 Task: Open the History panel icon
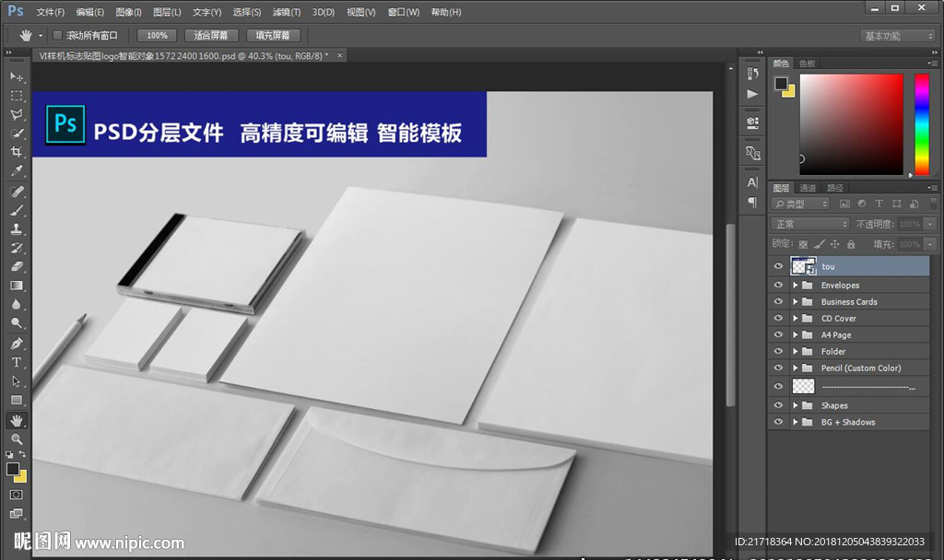point(753,74)
